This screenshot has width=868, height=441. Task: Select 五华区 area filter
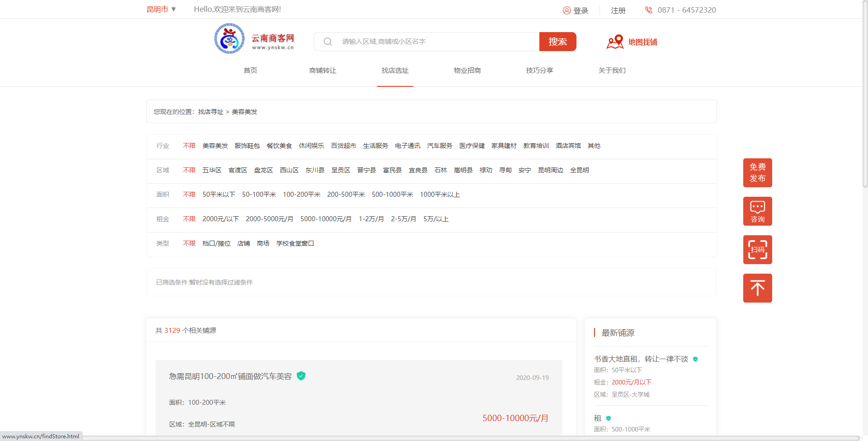point(212,170)
